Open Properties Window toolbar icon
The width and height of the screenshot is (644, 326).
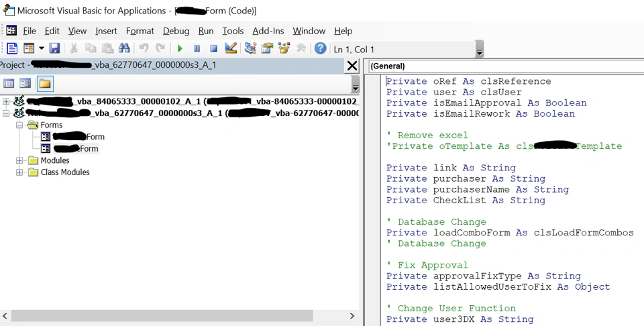click(x=267, y=48)
